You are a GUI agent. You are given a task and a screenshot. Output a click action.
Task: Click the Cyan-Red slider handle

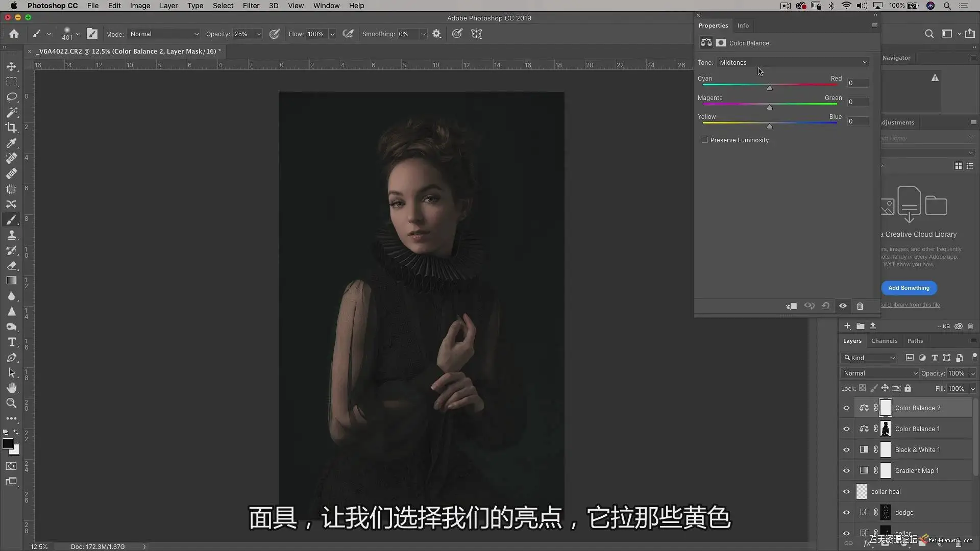[769, 88]
